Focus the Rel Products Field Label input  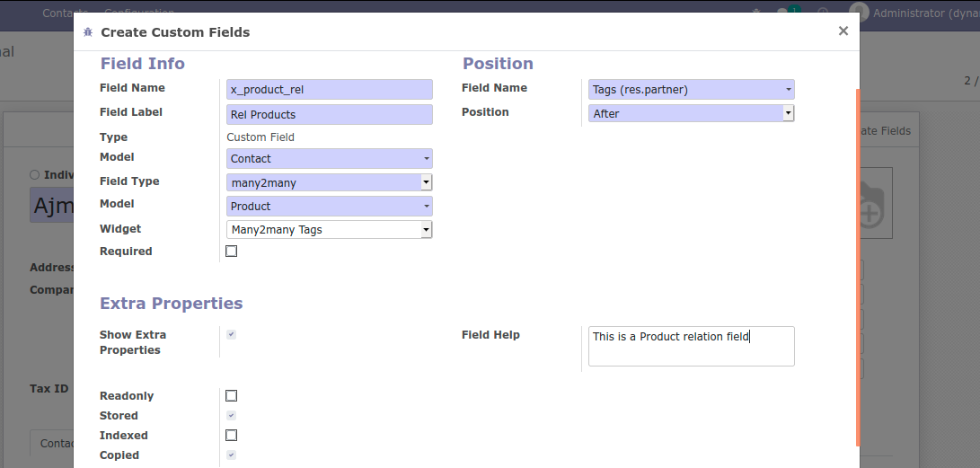[330, 114]
